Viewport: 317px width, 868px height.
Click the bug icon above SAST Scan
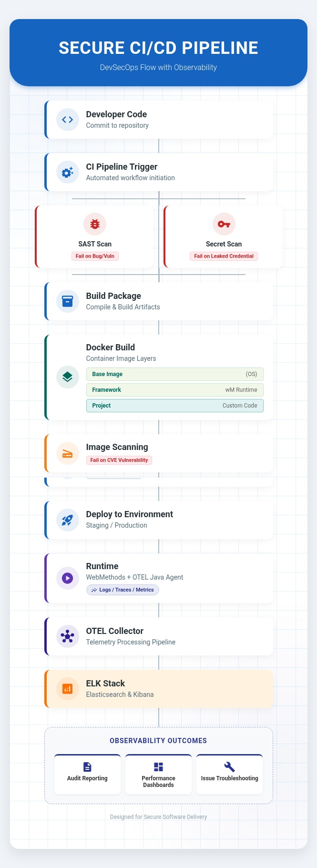click(95, 224)
